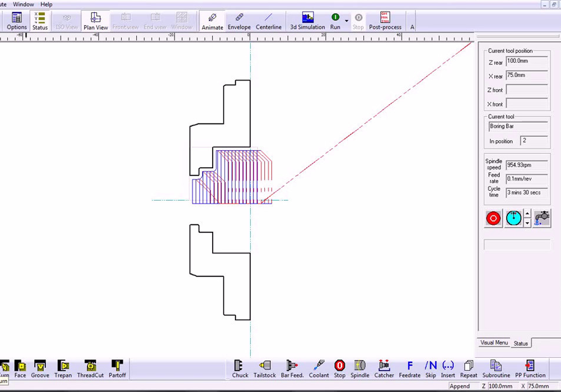
Task: Choose the ThreadCut operation icon
Action: click(90, 368)
